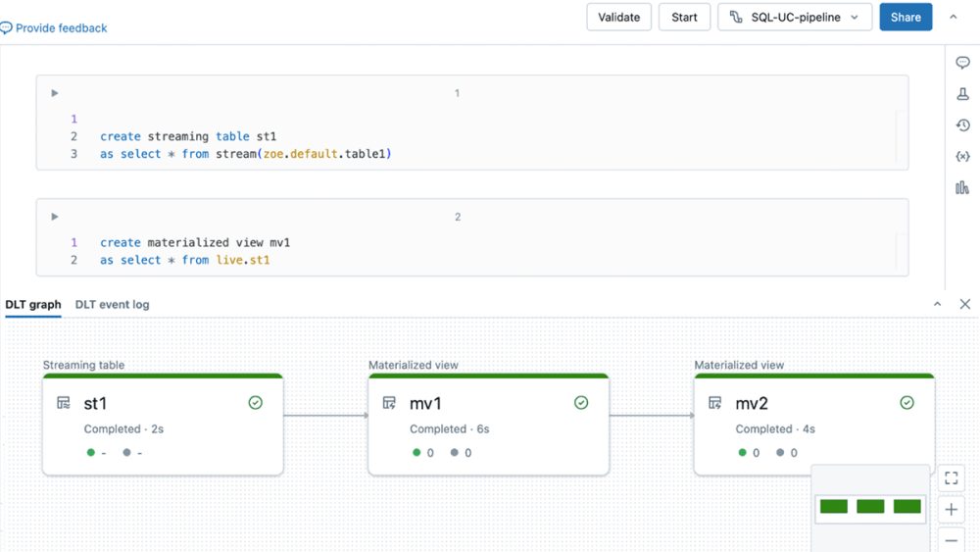Switch to the DLT event log tab
Screen dimensions: 980x552
[x=112, y=305]
